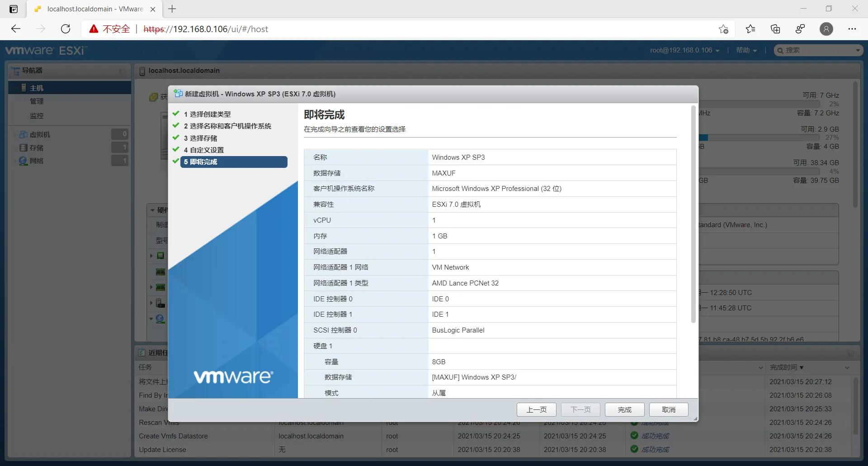The image size is (868, 466).
Task: Close the localhost.localdomain browser tab
Action: (153, 9)
